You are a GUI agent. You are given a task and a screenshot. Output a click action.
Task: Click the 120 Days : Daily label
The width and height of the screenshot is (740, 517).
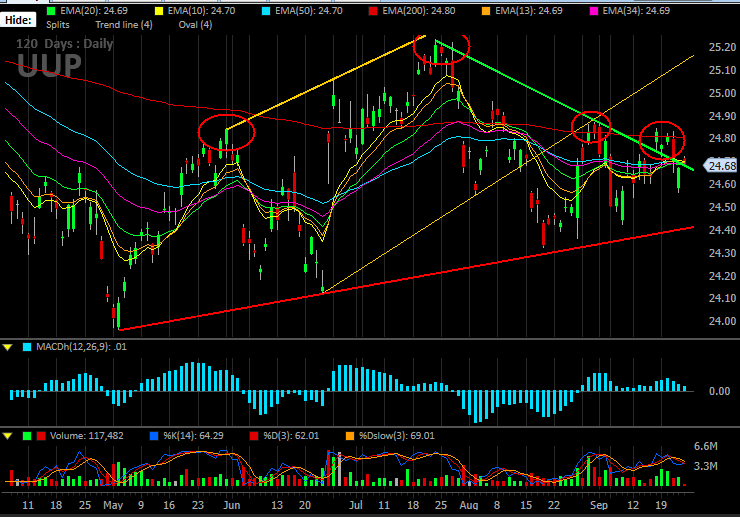pos(65,44)
